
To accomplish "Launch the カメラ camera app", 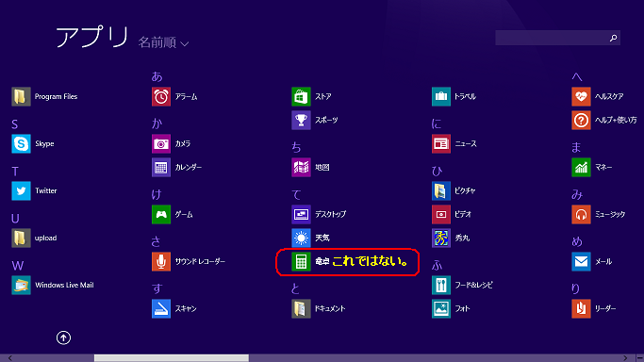I will pyautogui.click(x=161, y=143).
